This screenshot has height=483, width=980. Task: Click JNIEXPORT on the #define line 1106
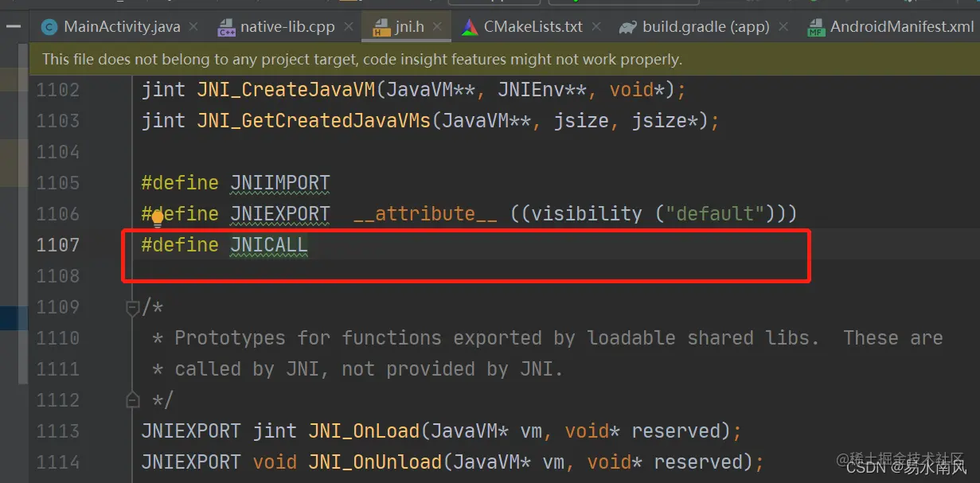click(x=279, y=214)
